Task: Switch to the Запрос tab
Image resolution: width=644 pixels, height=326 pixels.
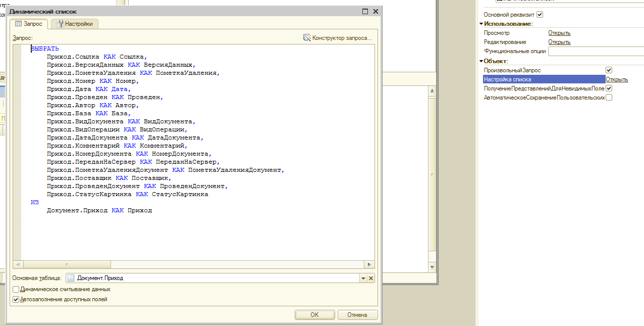Action: pyautogui.click(x=29, y=24)
